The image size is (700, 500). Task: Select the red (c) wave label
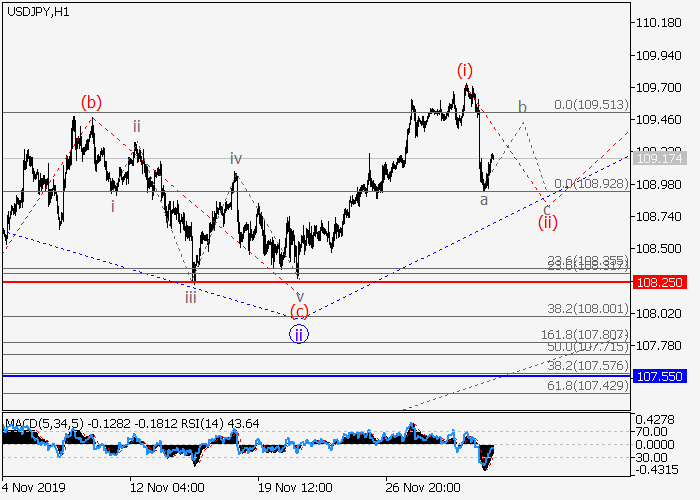point(299,313)
